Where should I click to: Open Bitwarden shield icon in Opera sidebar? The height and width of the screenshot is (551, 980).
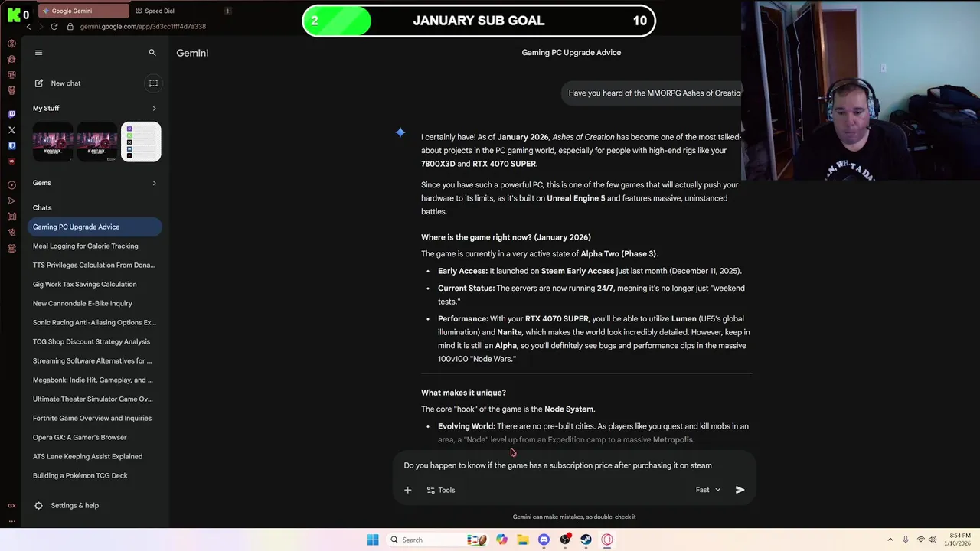11,145
